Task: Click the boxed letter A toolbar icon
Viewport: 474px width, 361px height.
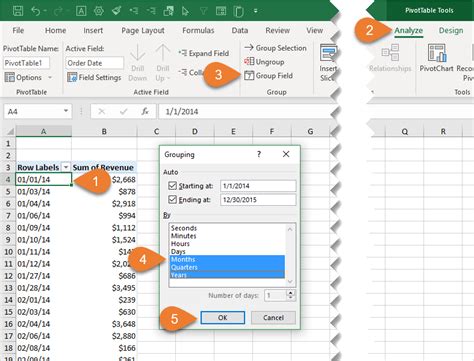Action: tap(81, 11)
